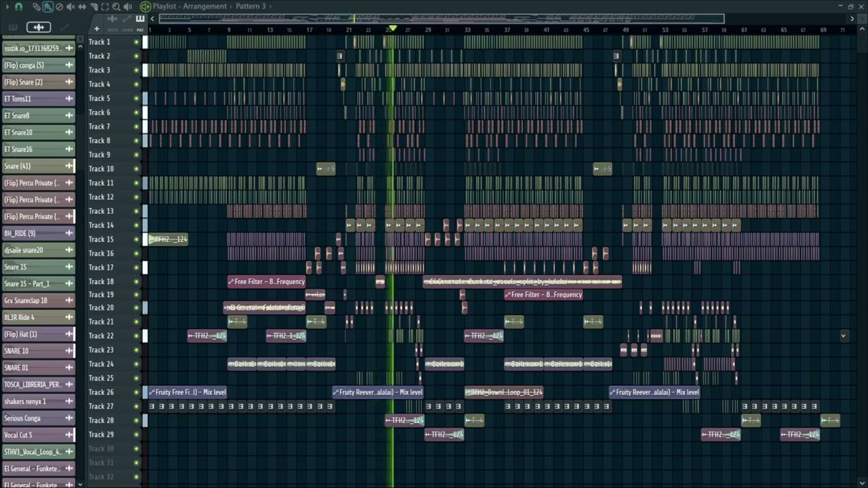Expand the dropdown chevron on Track 22
Viewport: 868px width, 488px height.
[844, 335]
